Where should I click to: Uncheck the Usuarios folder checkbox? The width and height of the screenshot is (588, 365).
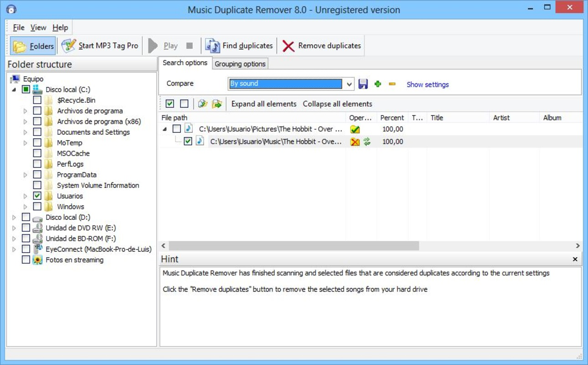pos(37,196)
